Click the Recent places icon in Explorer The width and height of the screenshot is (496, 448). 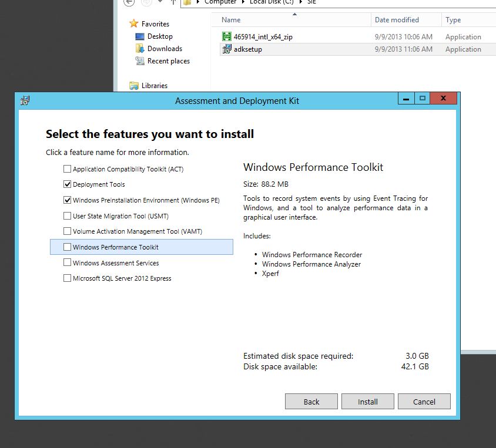(x=139, y=60)
